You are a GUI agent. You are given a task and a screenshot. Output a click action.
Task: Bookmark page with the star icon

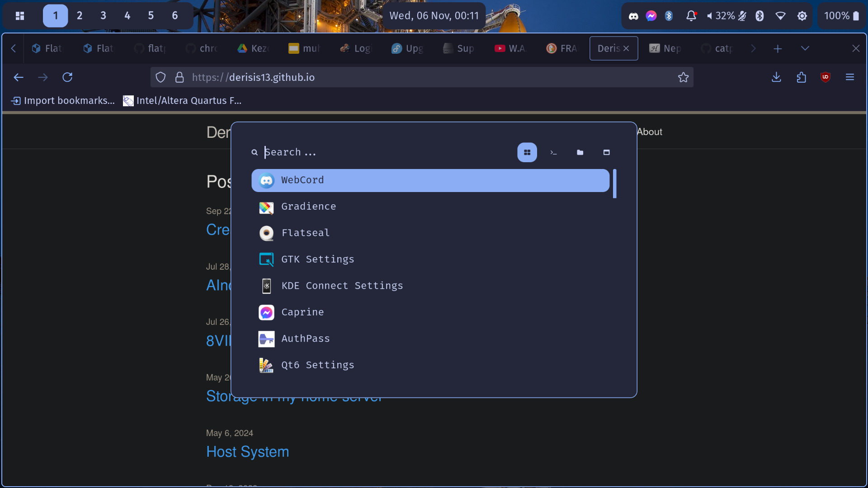(x=683, y=77)
